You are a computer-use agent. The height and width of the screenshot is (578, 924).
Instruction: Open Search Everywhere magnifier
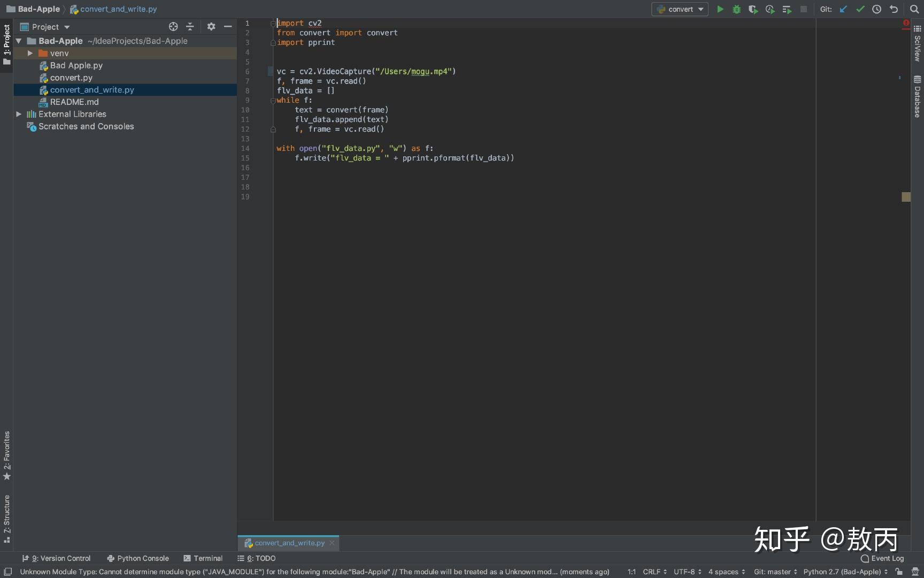tap(914, 9)
